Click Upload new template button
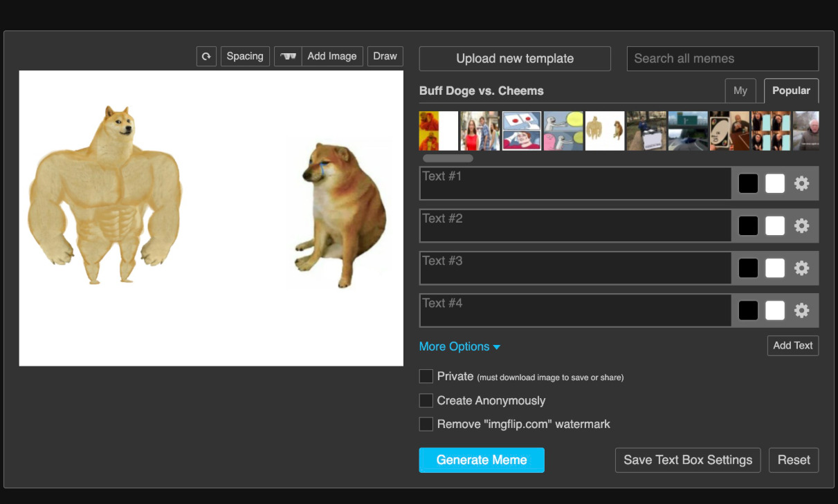This screenshot has height=504, width=838. (x=515, y=59)
